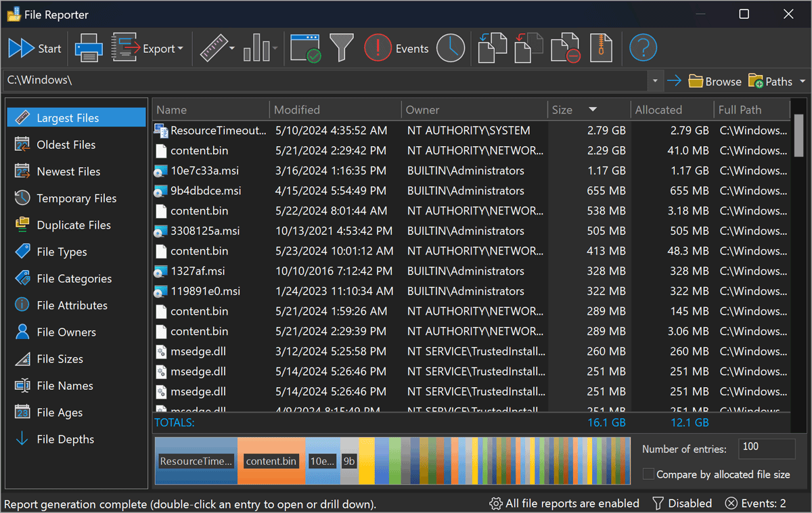Click All file reports are enabled status
Screen dimensions: 812x513
[x=564, y=504]
